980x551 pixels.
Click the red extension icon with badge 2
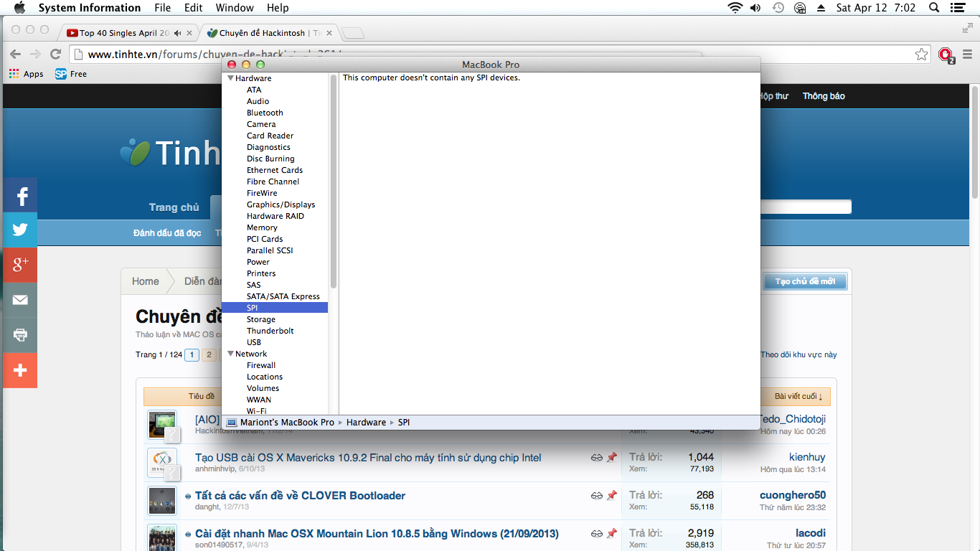946,55
